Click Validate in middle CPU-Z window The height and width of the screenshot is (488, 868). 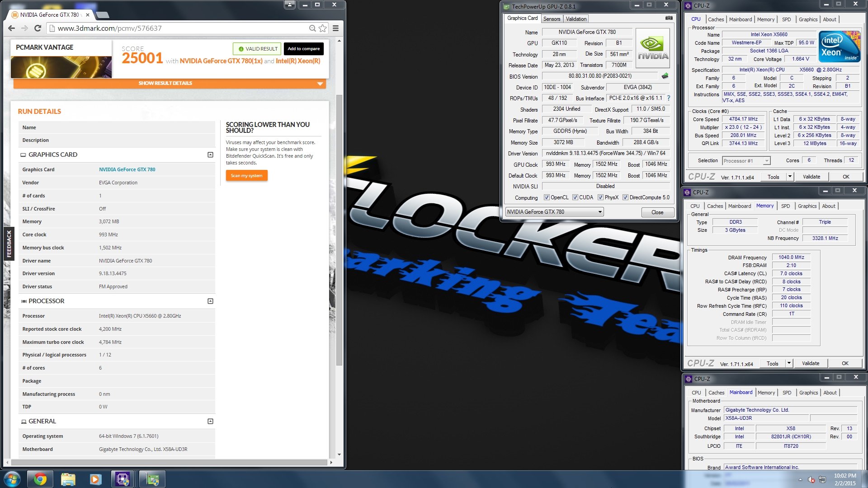(811, 363)
